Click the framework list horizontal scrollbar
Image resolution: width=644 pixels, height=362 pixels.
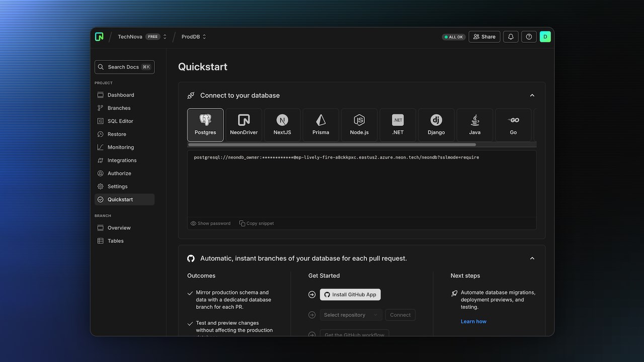[332, 145]
